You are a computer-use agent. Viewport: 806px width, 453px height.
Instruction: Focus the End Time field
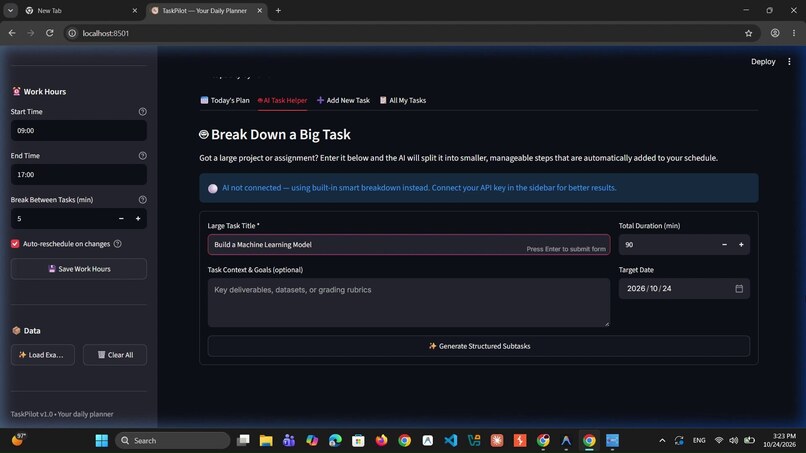(x=79, y=175)
